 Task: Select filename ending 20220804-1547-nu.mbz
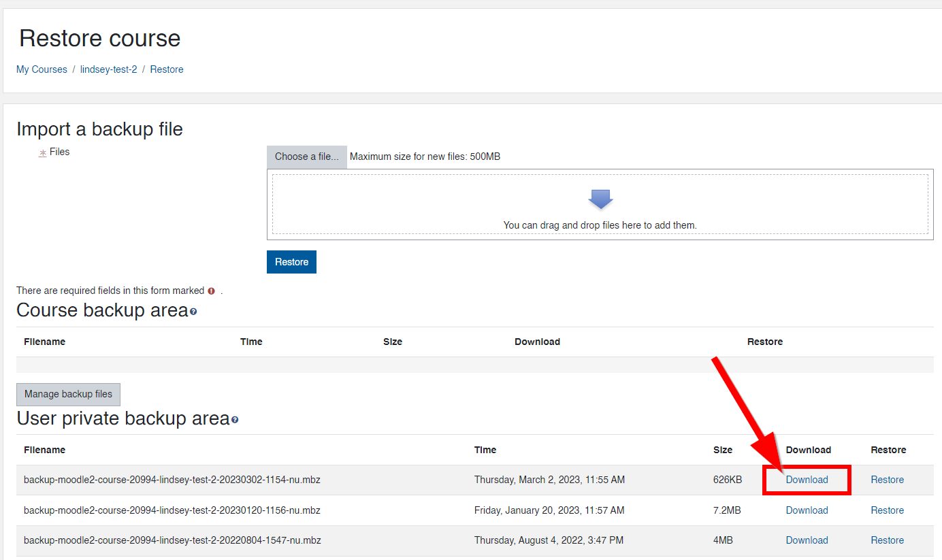pos(172,540)
